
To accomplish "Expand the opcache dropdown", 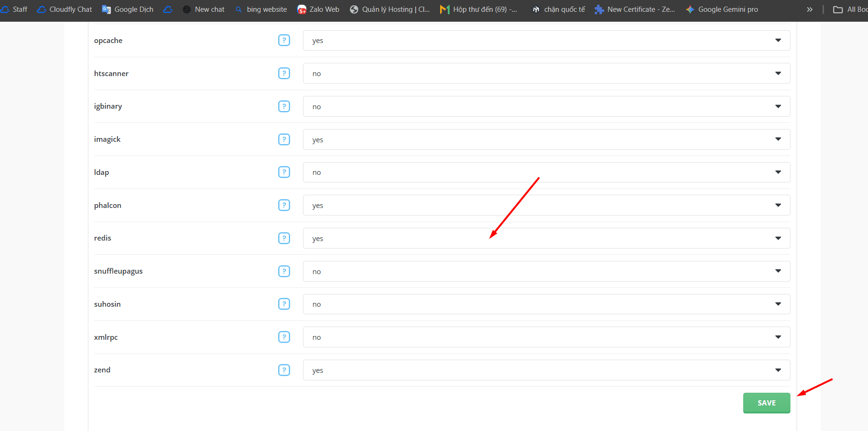I will (546, 41).
